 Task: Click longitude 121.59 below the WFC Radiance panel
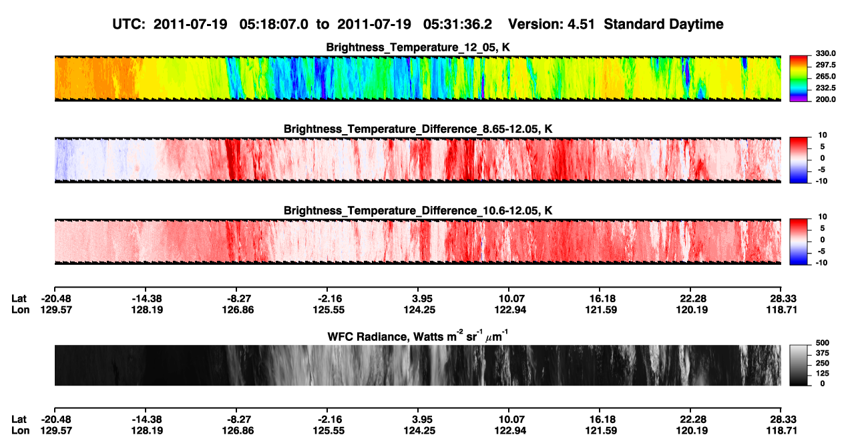(x=600, y=431)
